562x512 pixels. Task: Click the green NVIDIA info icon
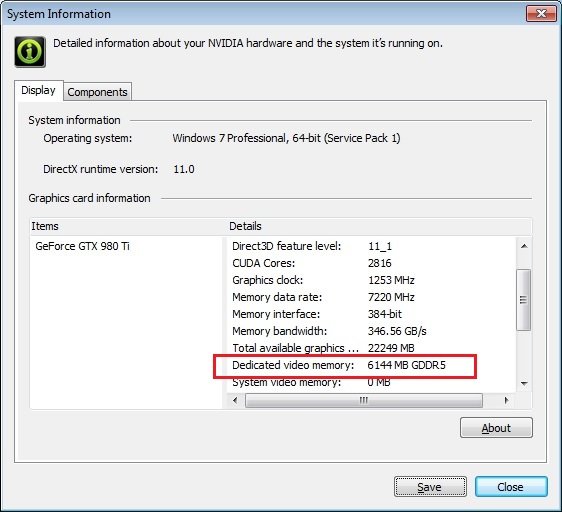(x=30, y=52)
